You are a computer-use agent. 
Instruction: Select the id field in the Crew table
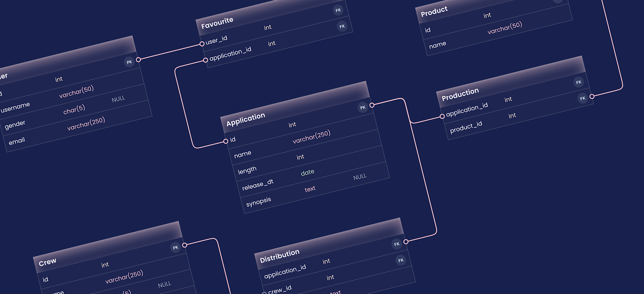[x=45, y=280]
